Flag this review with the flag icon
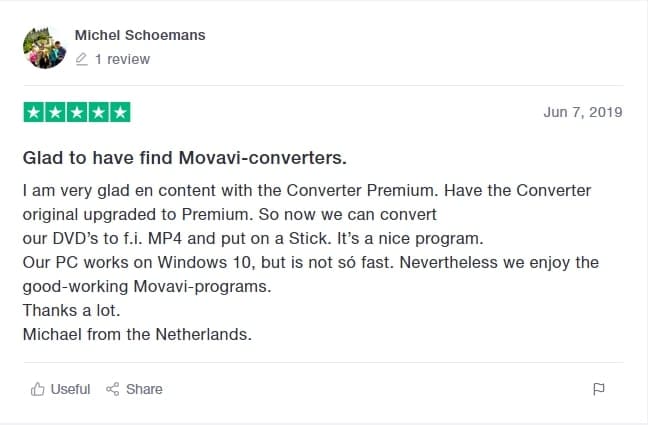 point(599,389)
